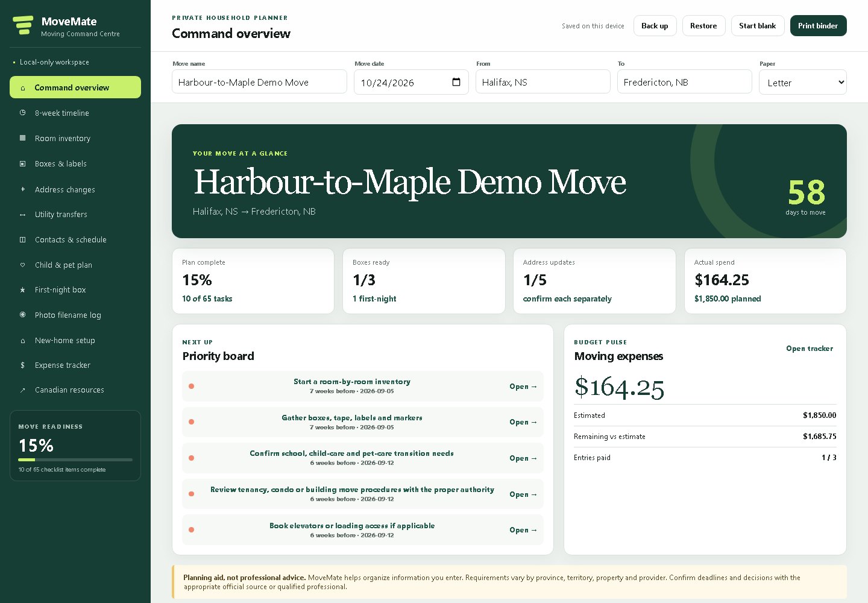Click the New-home setup house icon
868x603 pixels.
(23, 341)
